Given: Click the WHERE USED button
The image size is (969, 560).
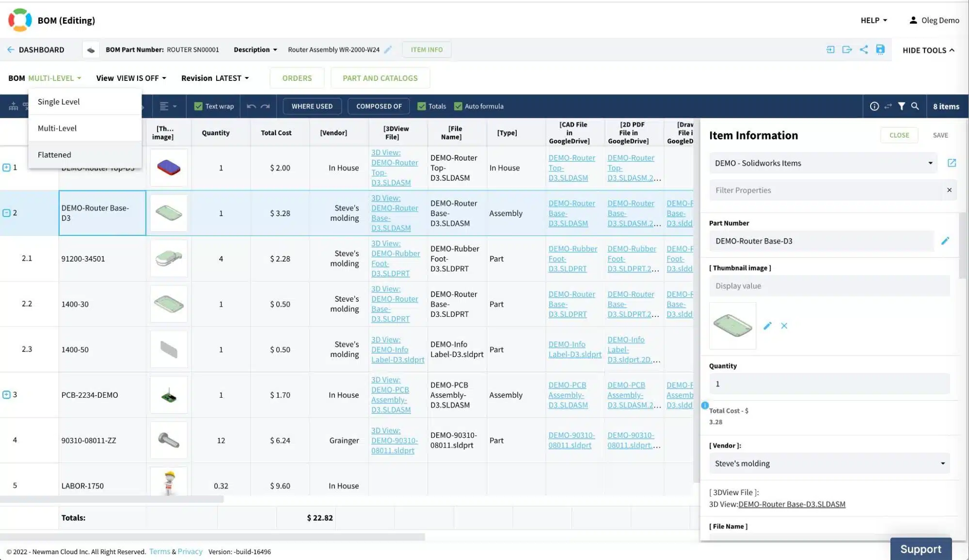Looking at the screenshot, I should coord(312,106).
